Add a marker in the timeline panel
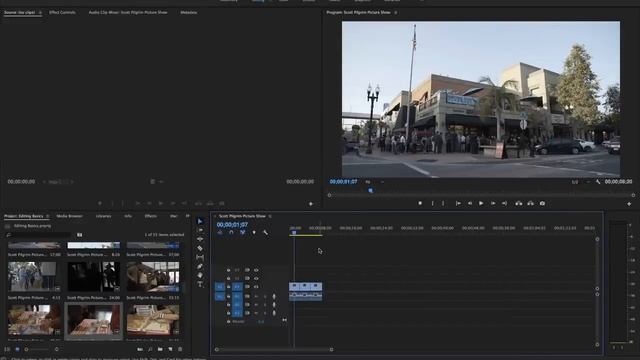640x360 pixels. tap(254, 233)
